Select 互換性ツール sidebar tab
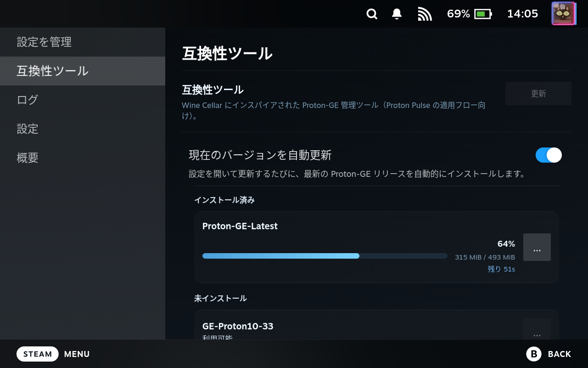Image resolution: width=588 pixels, height=368 pixels. pyautogui.click(x=83, y=71)
